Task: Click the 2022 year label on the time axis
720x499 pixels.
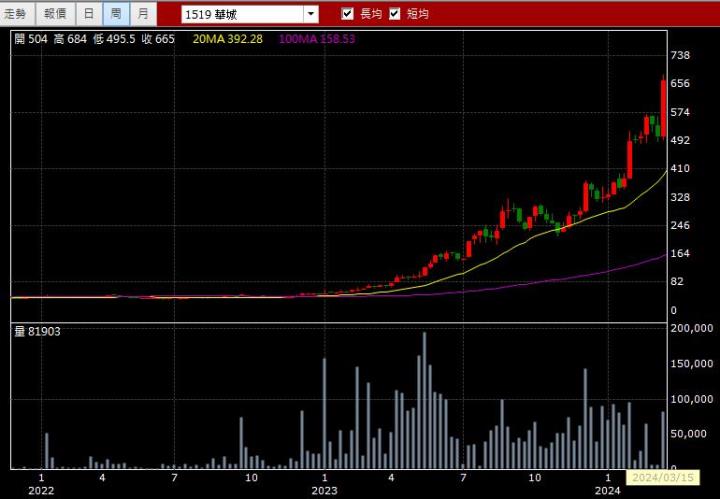Action: click(41, 491)
